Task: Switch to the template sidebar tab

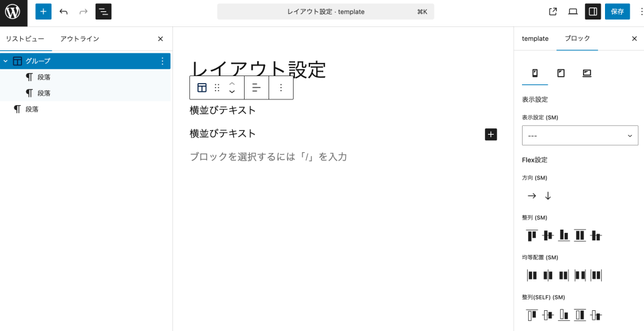Action: pyautogui.click(x=535, y=38)
